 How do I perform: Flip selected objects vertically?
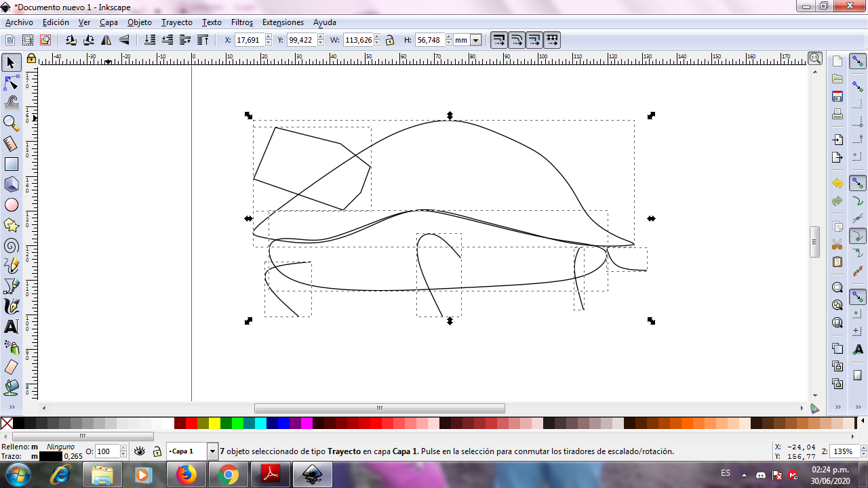point(124,40)
